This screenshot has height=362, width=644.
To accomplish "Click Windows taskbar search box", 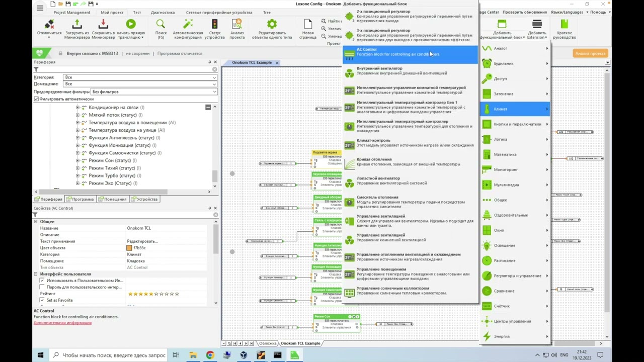I will [x=109, y=355].
